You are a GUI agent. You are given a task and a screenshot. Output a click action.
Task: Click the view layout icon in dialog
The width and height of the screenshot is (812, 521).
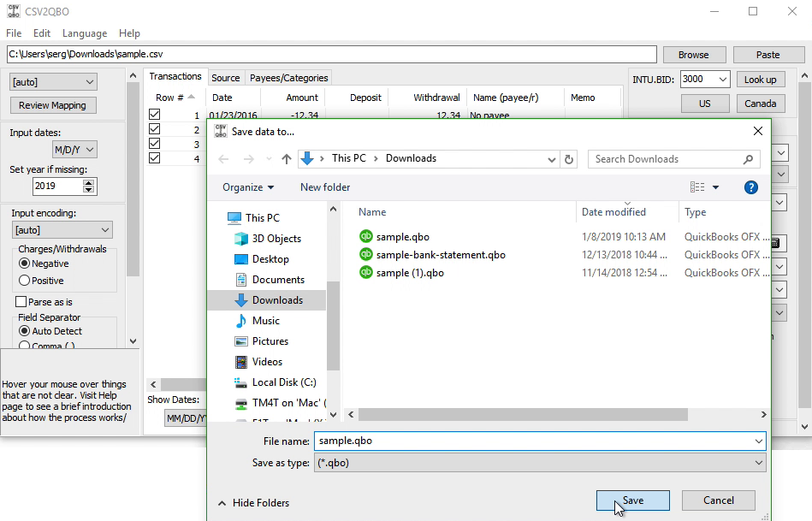point(697,187)
